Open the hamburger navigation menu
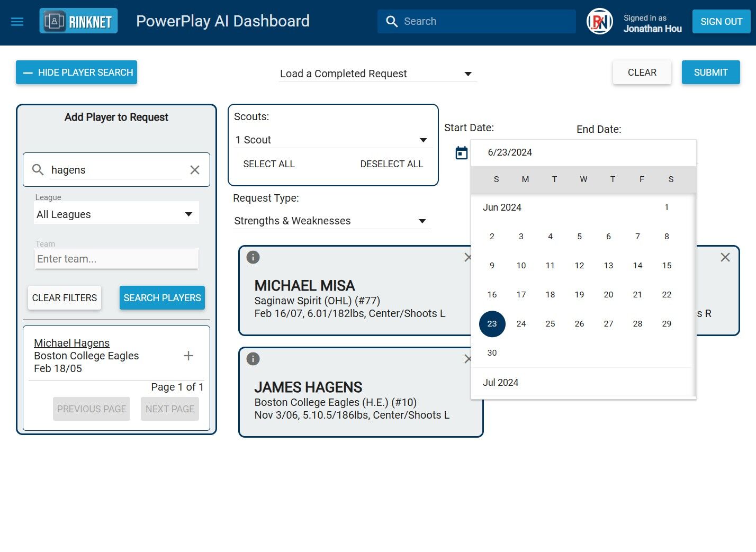The height and width of the screenshot is (552, 756). [x=17, y=22]
